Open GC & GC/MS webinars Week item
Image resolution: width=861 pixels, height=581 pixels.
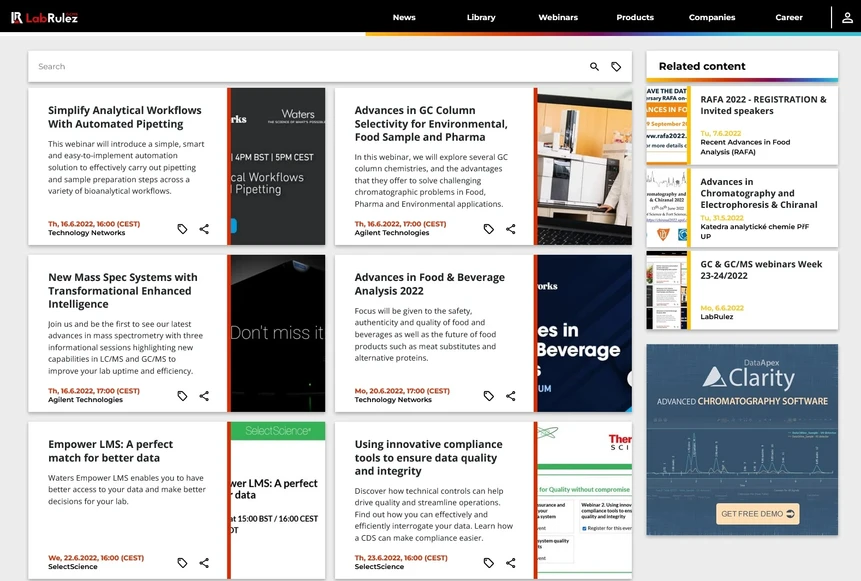pos(761,270)
